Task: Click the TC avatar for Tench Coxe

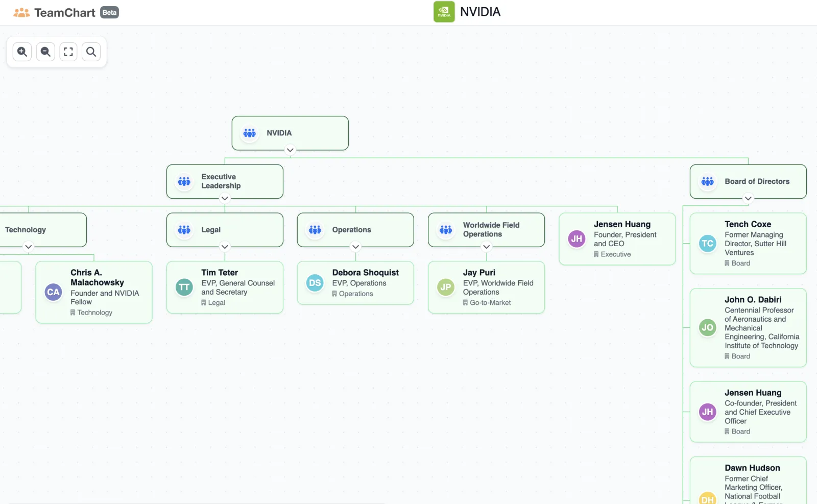Action: click(708, 244)
